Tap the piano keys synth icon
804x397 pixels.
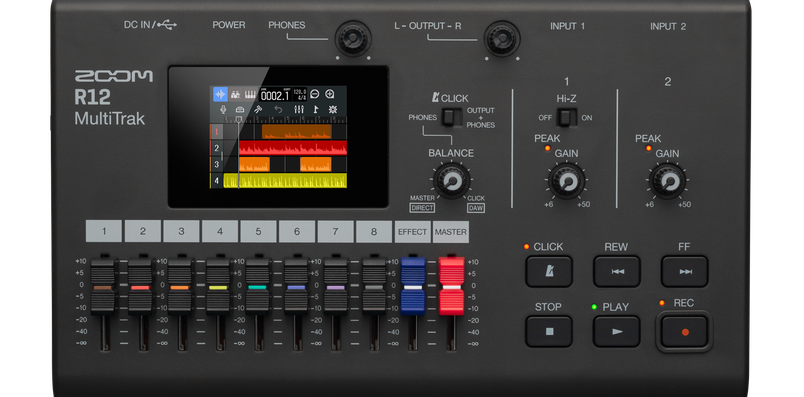point(250,94)
